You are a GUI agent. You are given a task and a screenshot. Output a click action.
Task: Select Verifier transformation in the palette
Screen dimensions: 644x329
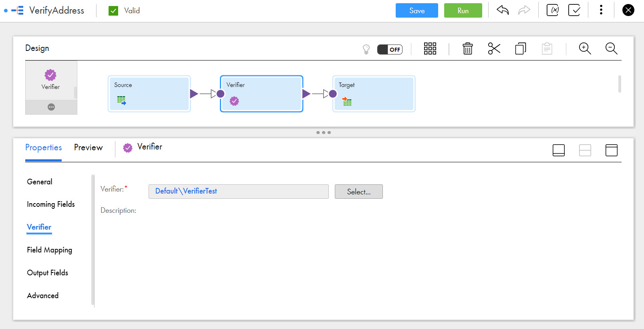[x=50, y=80]
